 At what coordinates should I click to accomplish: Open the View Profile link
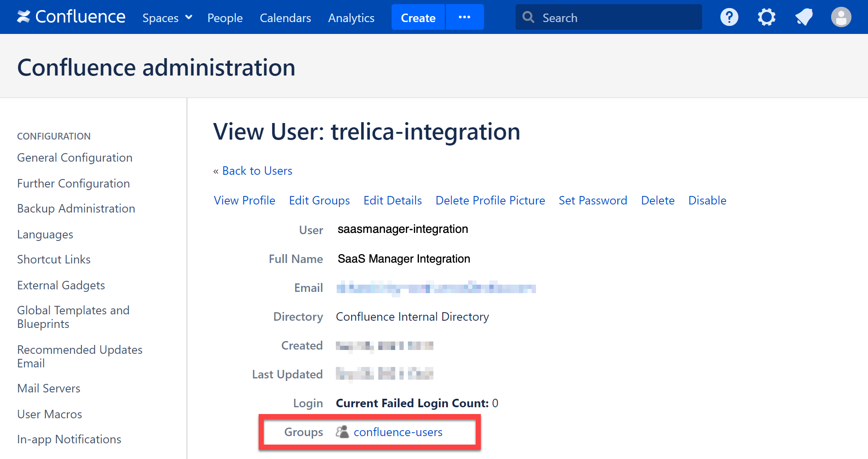tap(245, 200)
